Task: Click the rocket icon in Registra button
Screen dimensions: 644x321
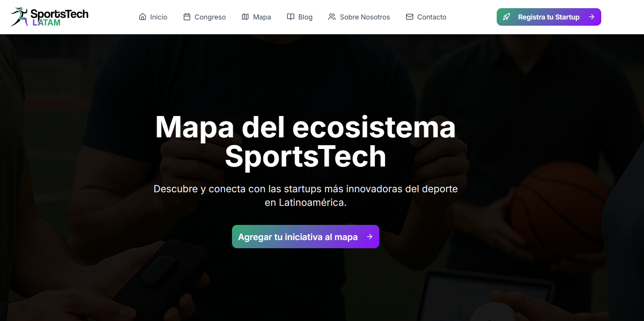Action: (506, 17)
